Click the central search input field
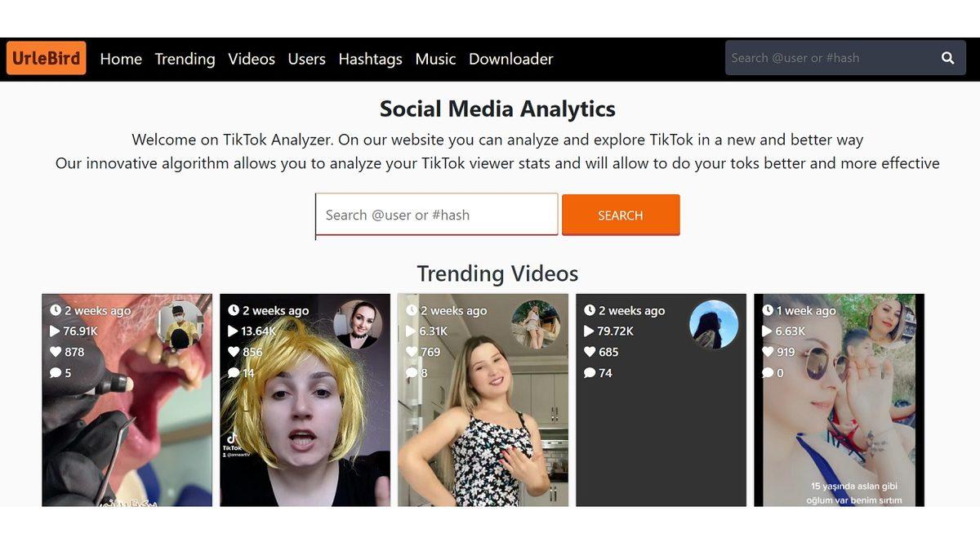The height and width of the screenshot is (551, 980). [436, 215]
